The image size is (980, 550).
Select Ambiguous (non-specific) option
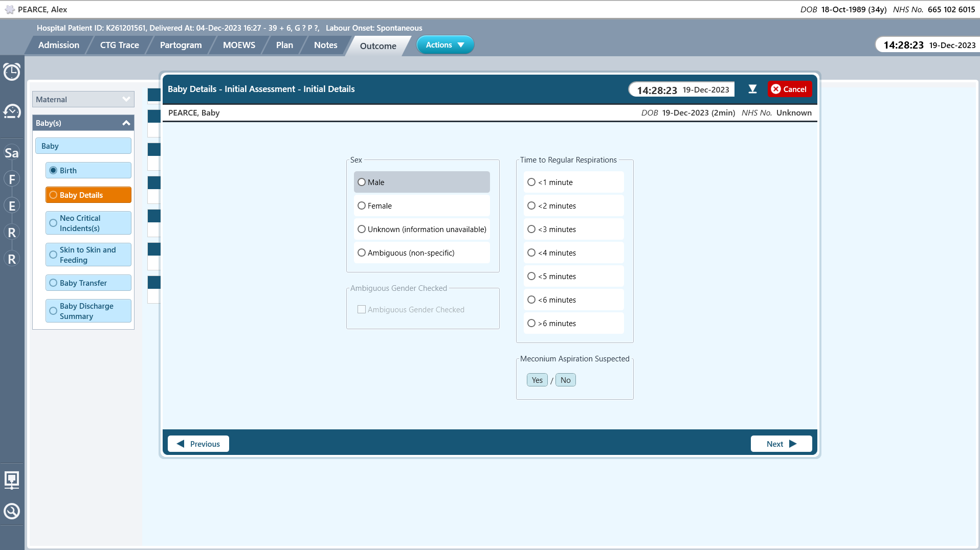click(421, 253)
